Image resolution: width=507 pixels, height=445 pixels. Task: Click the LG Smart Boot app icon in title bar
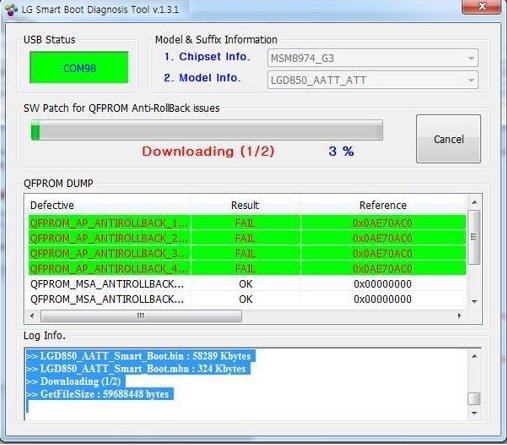[x=11, y=10]
